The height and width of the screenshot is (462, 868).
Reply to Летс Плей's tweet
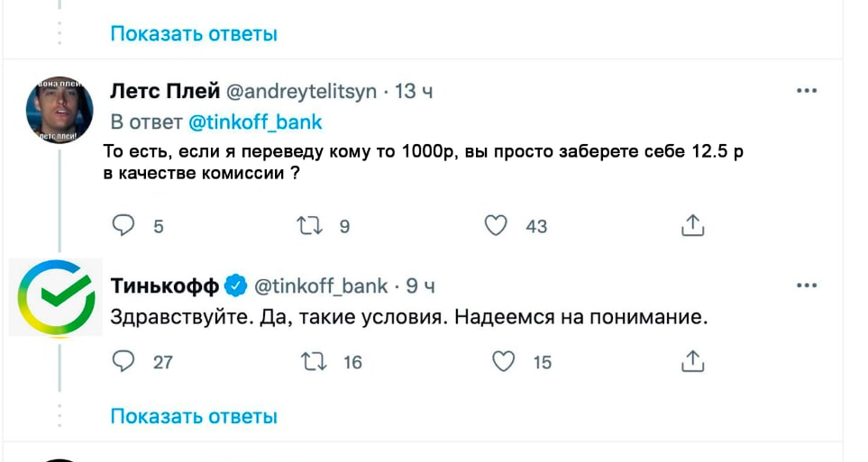point(123,225)
